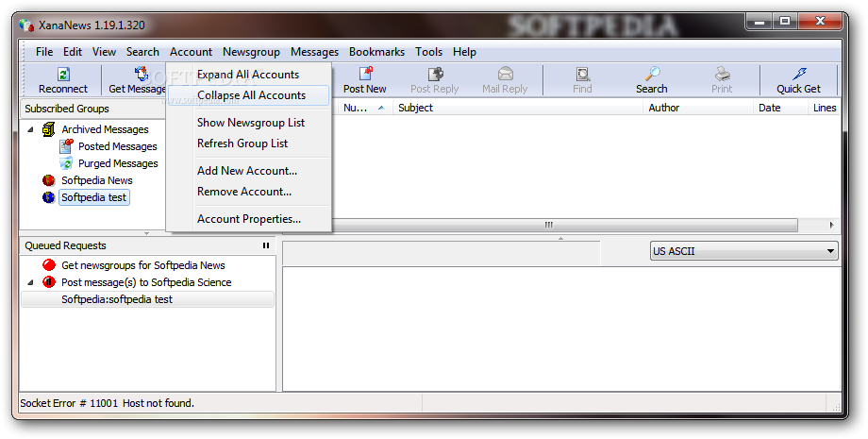This screenshot has width=868, height=439.
Task: Click the Find toolbar icon
Action: (582, 74)
